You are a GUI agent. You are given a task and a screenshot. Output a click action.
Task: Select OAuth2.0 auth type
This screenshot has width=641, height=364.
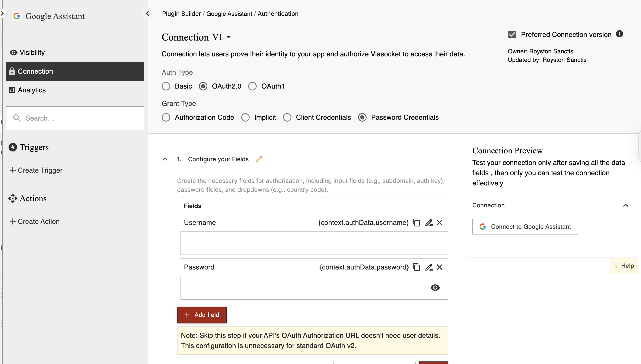203,86
